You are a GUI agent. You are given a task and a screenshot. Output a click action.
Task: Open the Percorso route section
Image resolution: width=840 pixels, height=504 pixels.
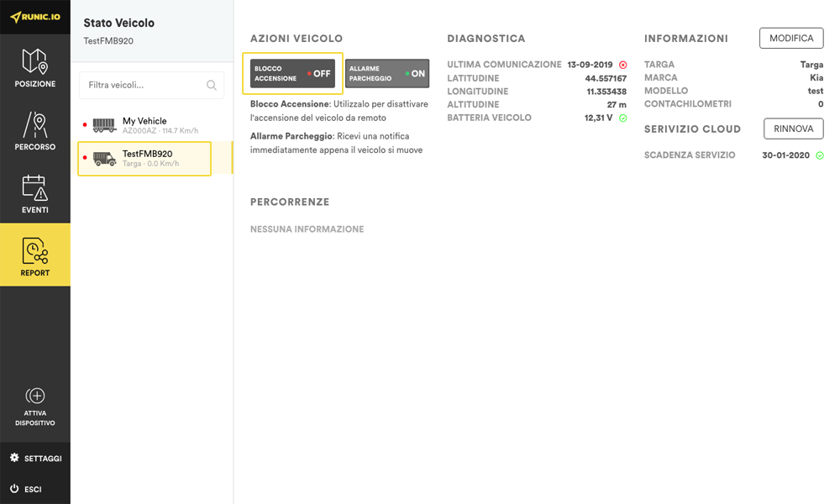(x=35, y=131)
